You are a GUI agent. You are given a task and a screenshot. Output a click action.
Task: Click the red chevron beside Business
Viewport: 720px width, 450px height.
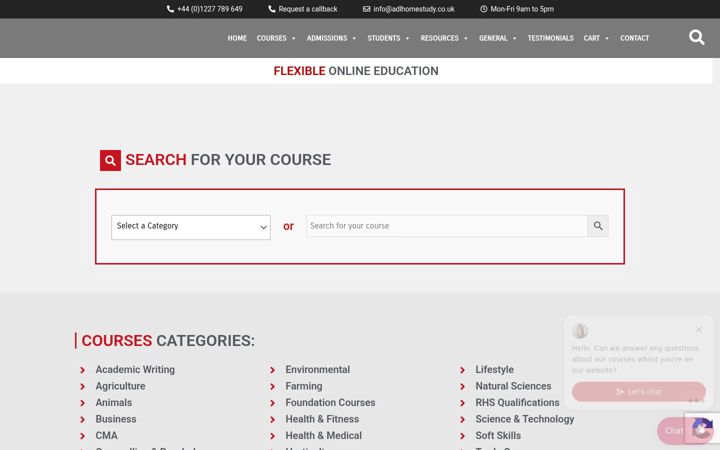tap(83, 420)
